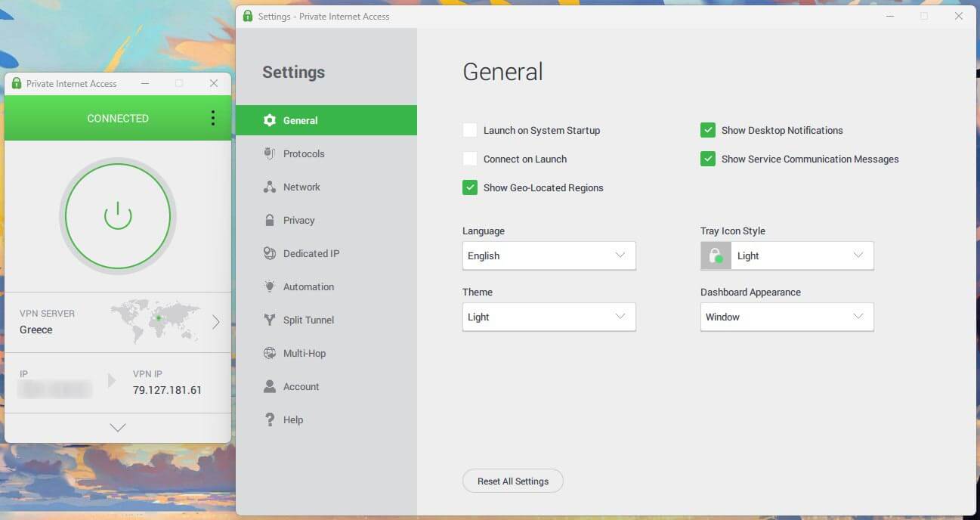Switch to the Split Tunnel settings tab
This screenshot has width=980, height=520.
pyautogui.click(x=326, y=320)
